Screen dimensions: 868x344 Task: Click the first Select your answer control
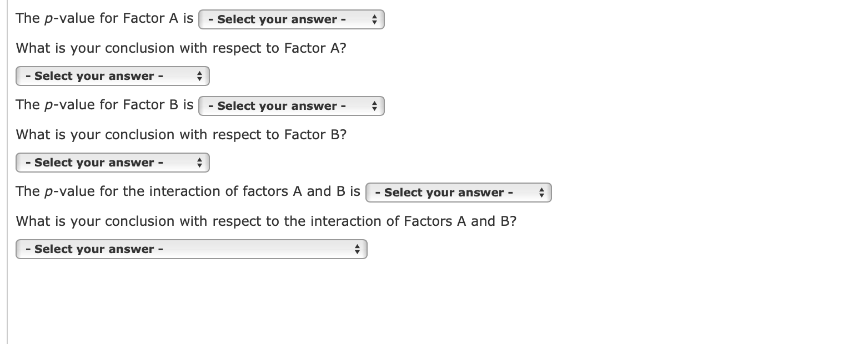(x=292, y=19)
